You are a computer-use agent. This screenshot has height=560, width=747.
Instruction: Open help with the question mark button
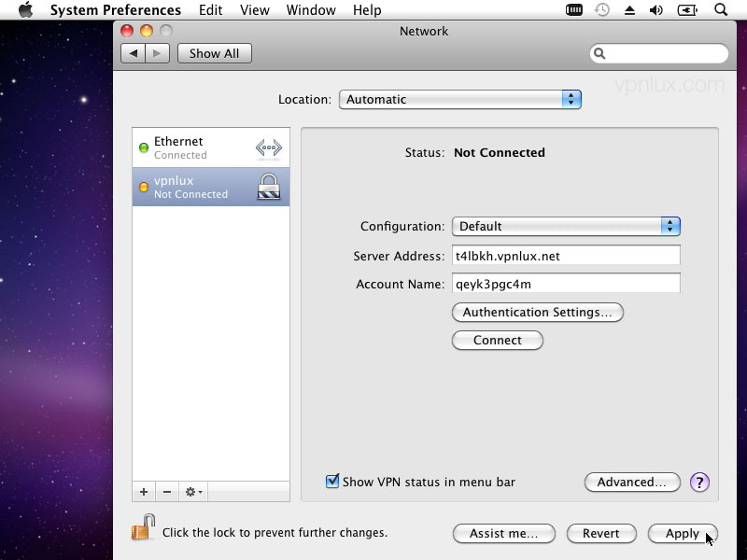(x=699, y=483)
